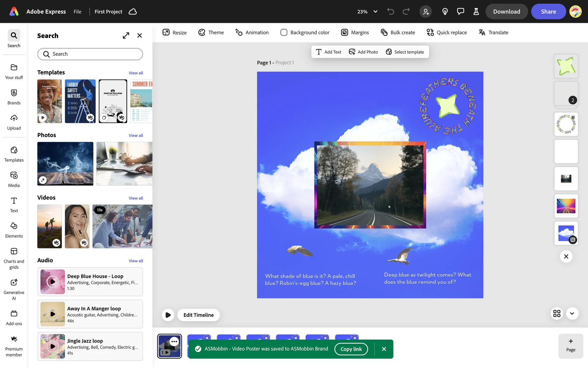Expand the Search panel to full view
This screenshot has width=588, height=368.
click(126, 36)
